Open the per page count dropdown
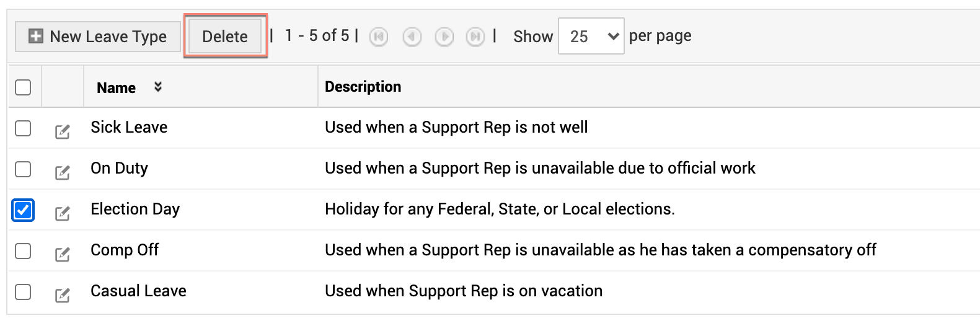The width and height of the screenshot is (980, 318). click(591, 37)
